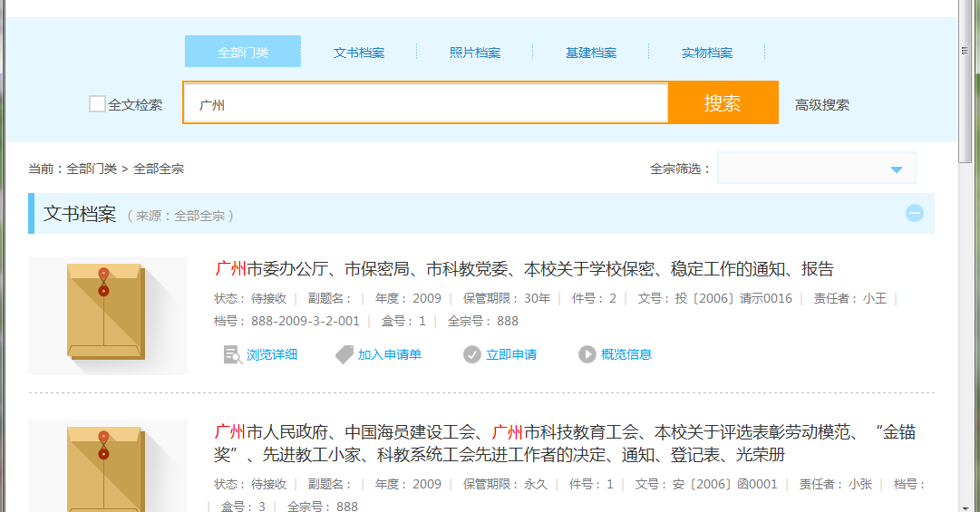Open the 实物档案 tab
980x512 pixels.
707,53
